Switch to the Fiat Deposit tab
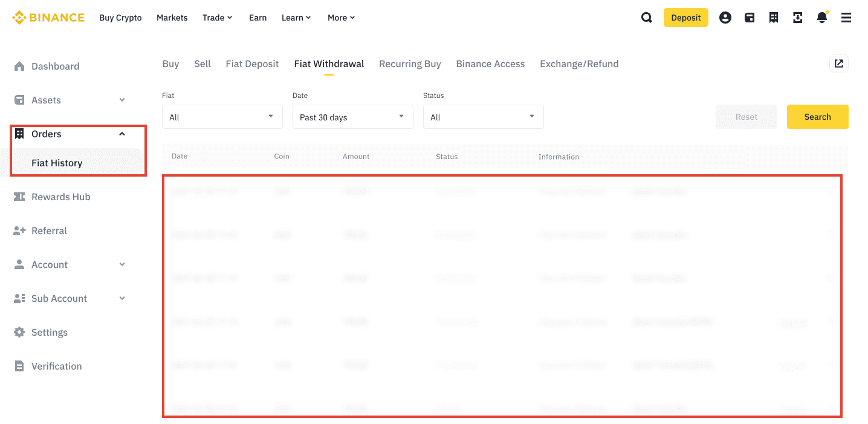This screenshot has height=424, width=868. pos(252,64)
